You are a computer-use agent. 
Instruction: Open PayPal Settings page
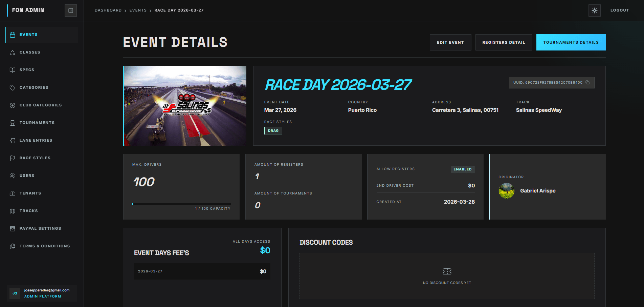(x=42, y=229)
